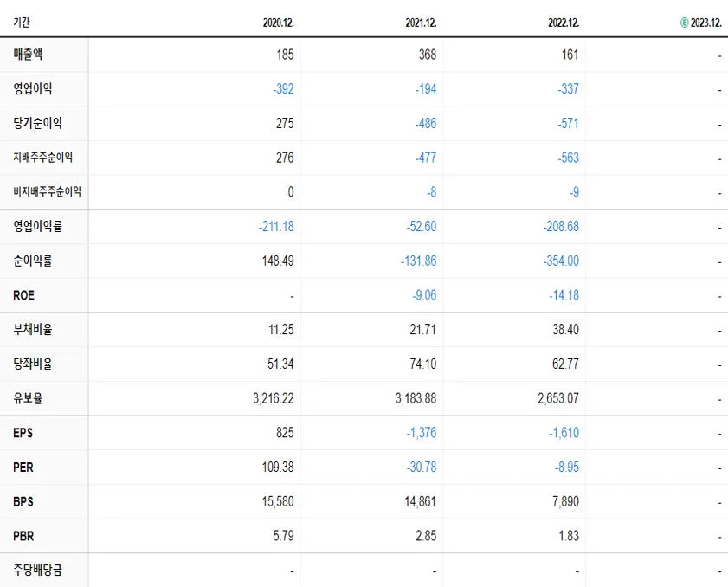Click the 비지배주주순이익 row label
This screenshot has height=587, width=728.
point(47,192)
